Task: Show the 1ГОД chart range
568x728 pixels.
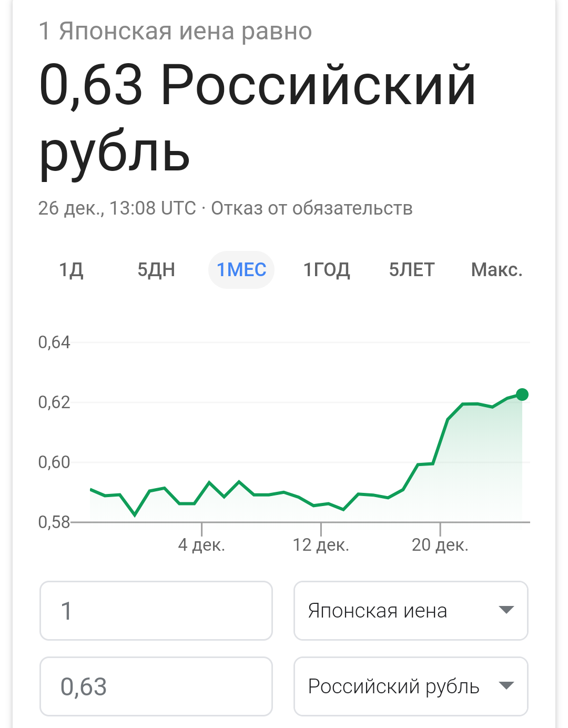Action: tap(327, 270)
